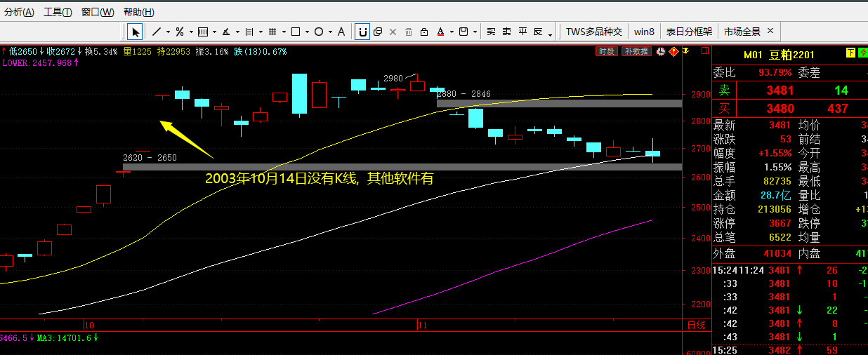Choose the percentage retracement tool

tap(180, 32)
